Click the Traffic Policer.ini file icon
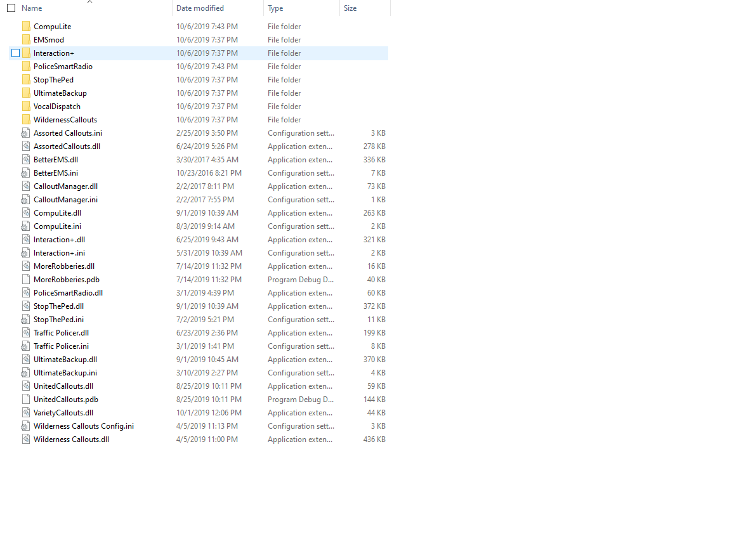Image resolution: width=746 pixels, height=560 pixels. point(25,346)
